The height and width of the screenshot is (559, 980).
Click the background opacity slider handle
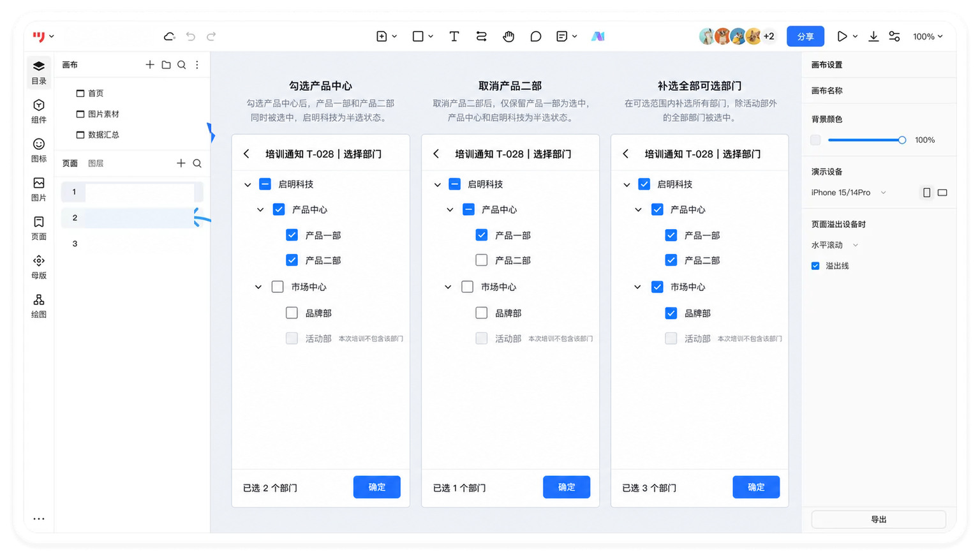tap(902, 140)
